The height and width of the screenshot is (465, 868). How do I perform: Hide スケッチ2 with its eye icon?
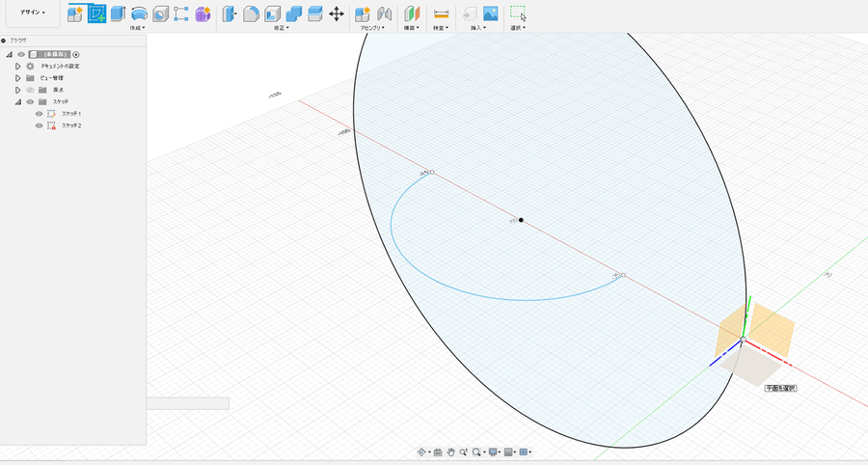pyautogui.click(x=39, y=125)
